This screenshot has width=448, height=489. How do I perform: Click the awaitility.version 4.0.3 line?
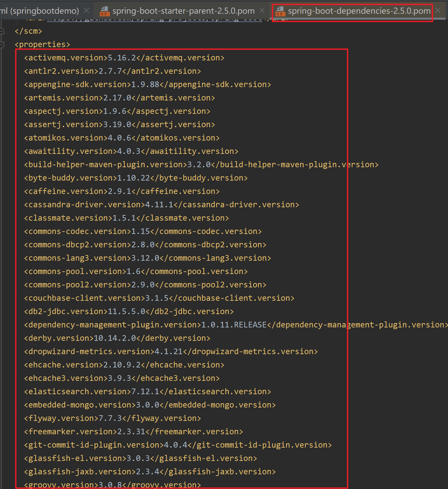[x=131, y=151]
